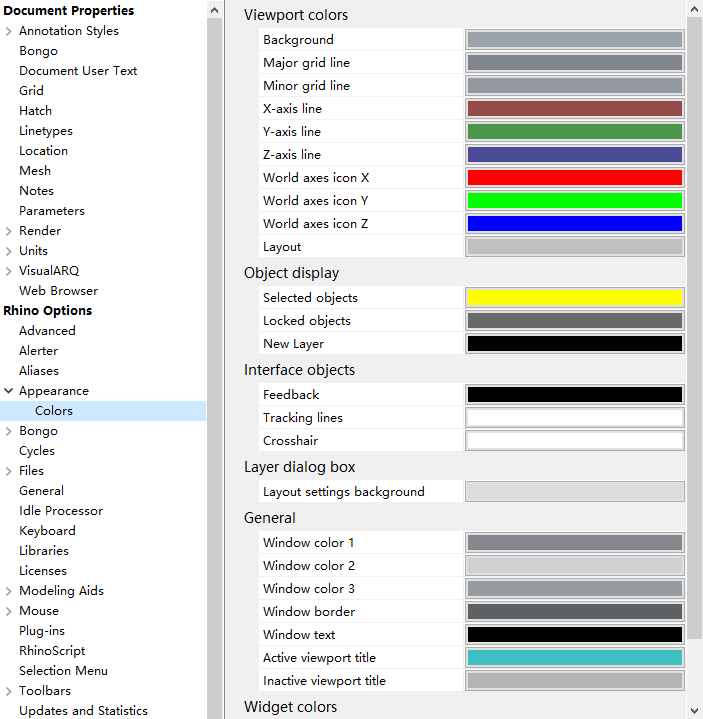Open the Major grid line color swatch
The image size is (703, 719).
point(575,62)
